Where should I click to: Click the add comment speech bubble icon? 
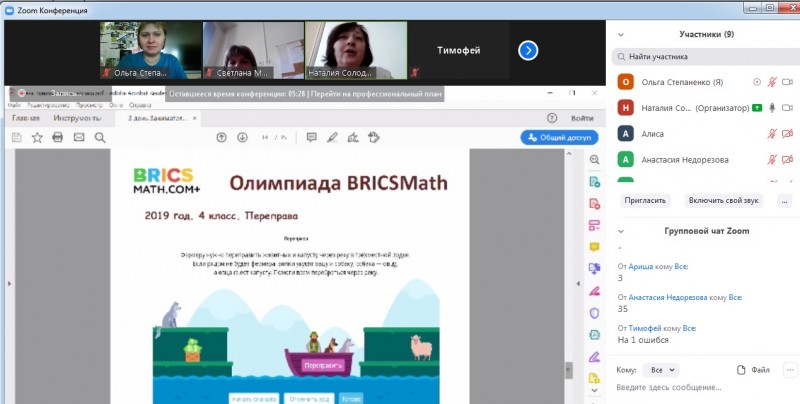tap(311, 137)
